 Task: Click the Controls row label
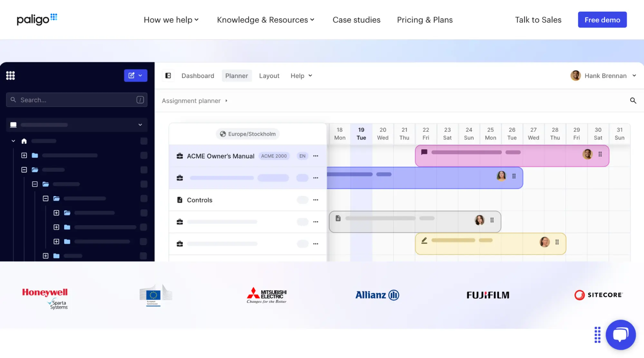pyautogui.click(x=200, y=200)
